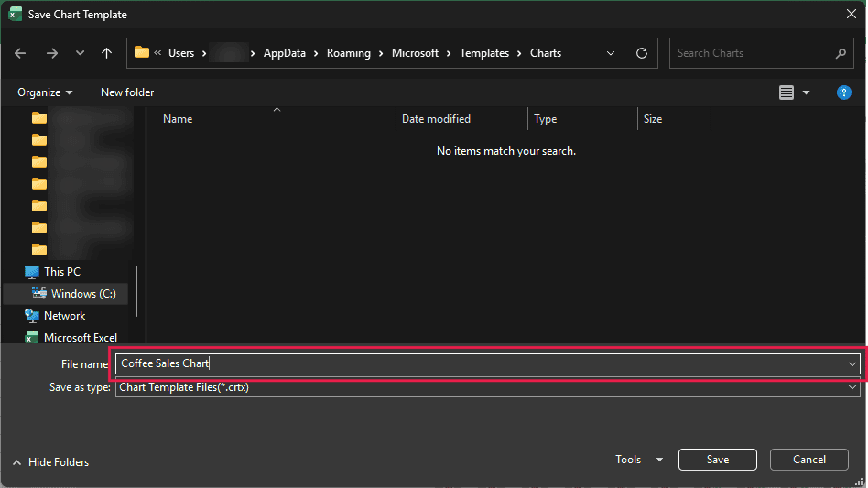Click Users in the address path
This screenshot has width=868, height=488.
[x=181, y=53]
